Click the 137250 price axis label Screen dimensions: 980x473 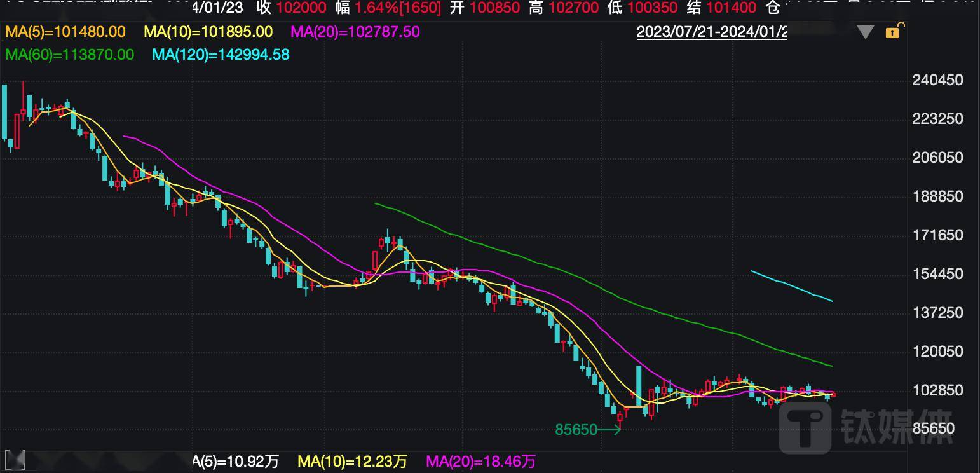point(937,313)
